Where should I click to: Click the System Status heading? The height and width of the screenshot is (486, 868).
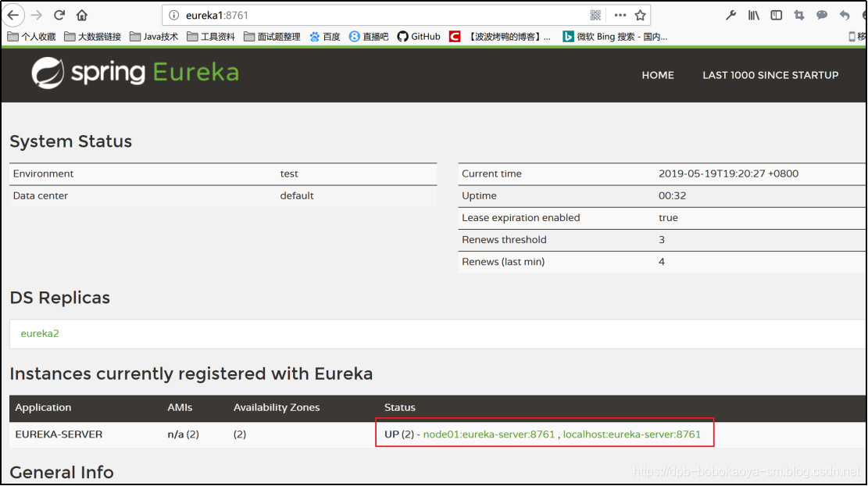pyautogui.click(x=71, y=141)
